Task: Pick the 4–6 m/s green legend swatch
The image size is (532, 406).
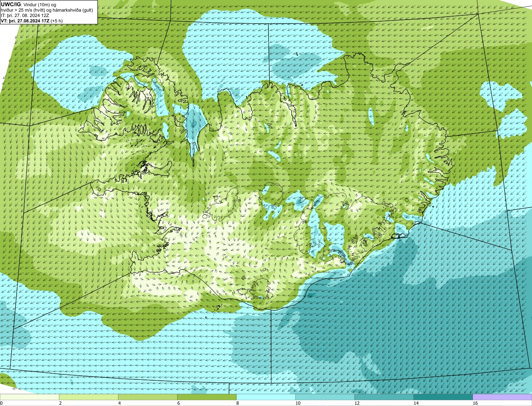Action: (x=148, y=397)
